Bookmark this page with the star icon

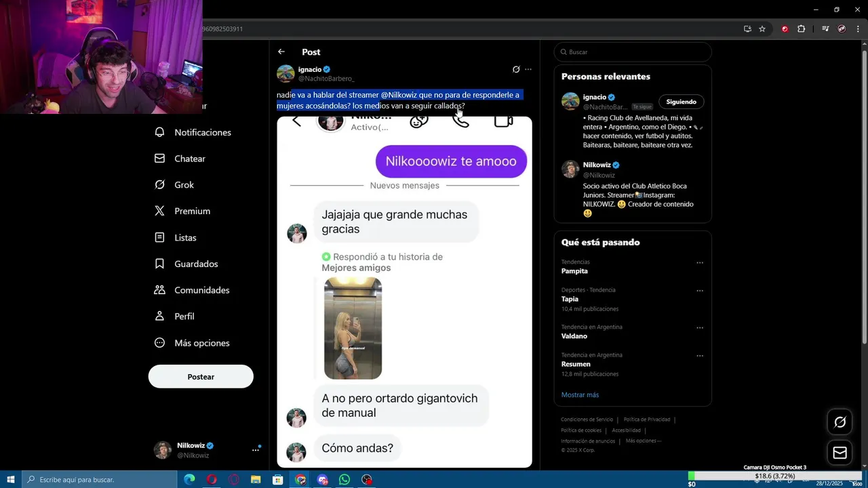click(x=762, y=29)
